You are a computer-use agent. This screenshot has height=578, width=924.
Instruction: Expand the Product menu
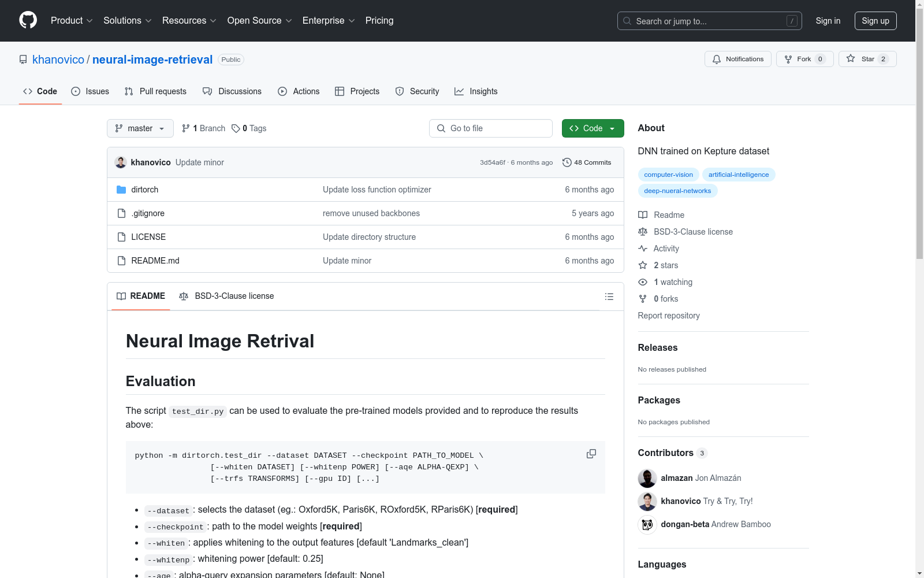[72, 21]
